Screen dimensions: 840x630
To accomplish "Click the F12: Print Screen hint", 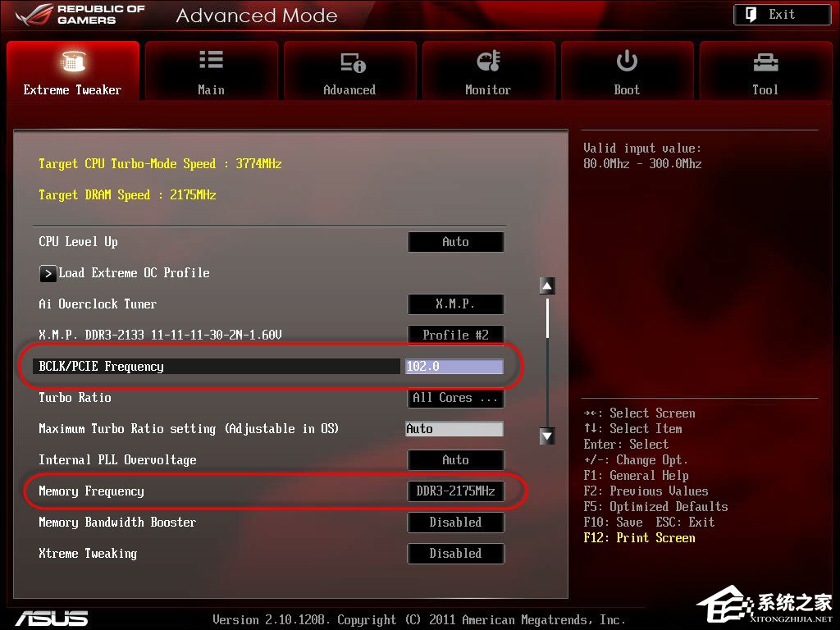I will tap(640, 538).
